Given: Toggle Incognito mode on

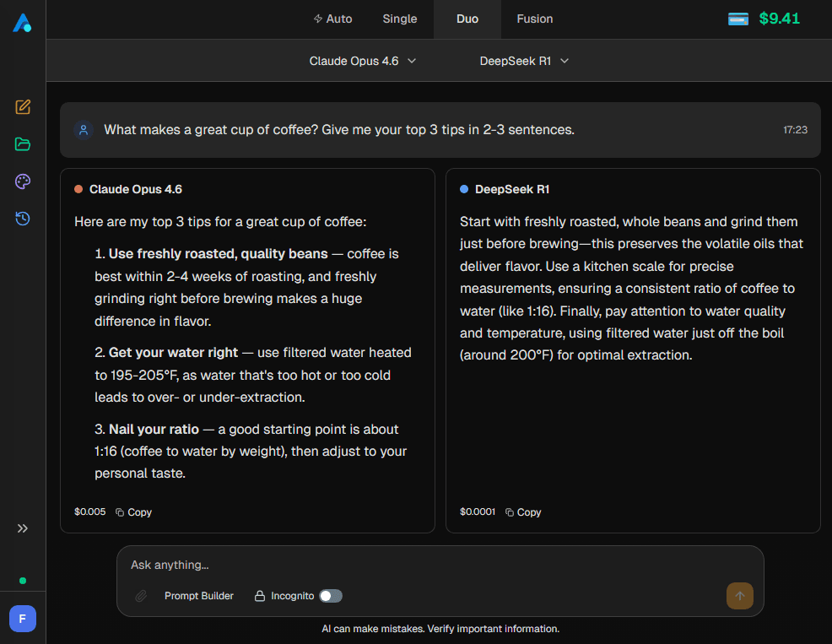Looking at the screenshot, I should pyautogui.click(x=331, y=596).
